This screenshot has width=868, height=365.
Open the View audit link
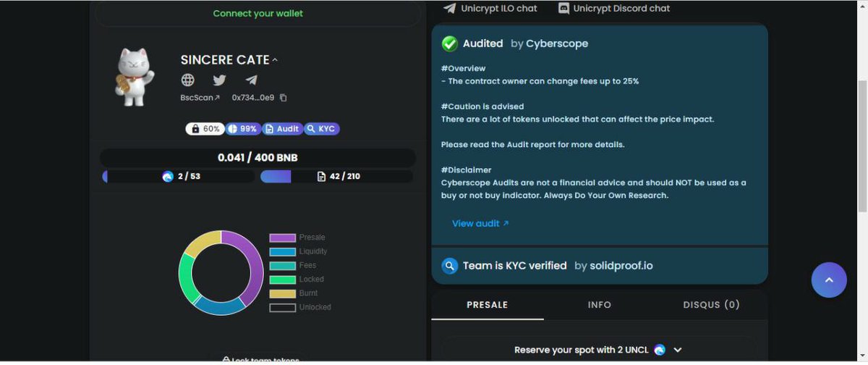point(480,224)
